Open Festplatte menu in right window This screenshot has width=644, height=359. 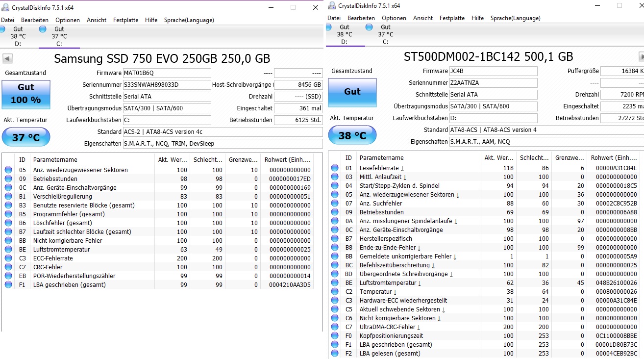click(x=452, y=18)
